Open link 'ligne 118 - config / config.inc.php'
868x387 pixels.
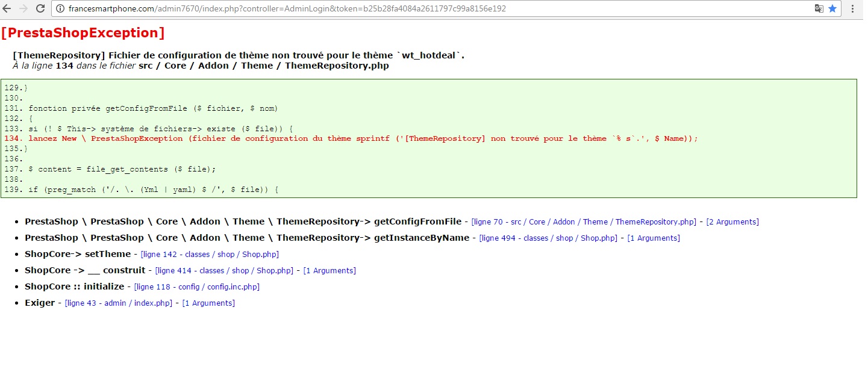pos(196,287)
